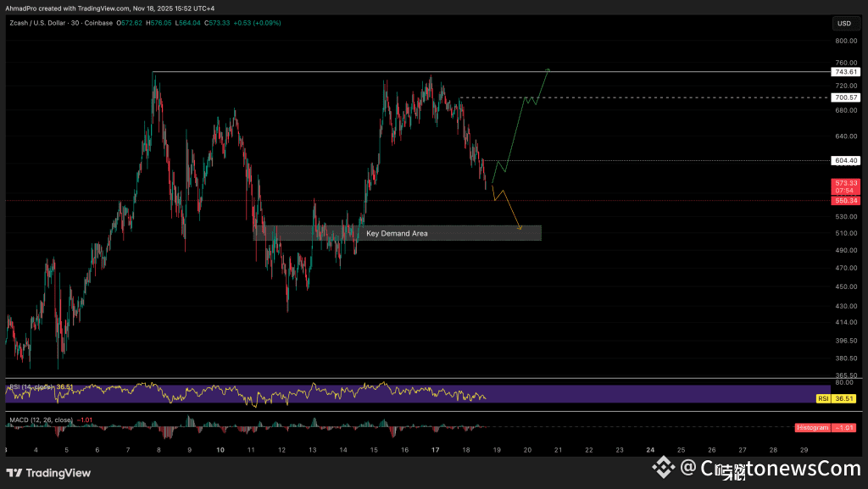
Task: Click the yellow downward arrow tip
Action: coord(519,227)
